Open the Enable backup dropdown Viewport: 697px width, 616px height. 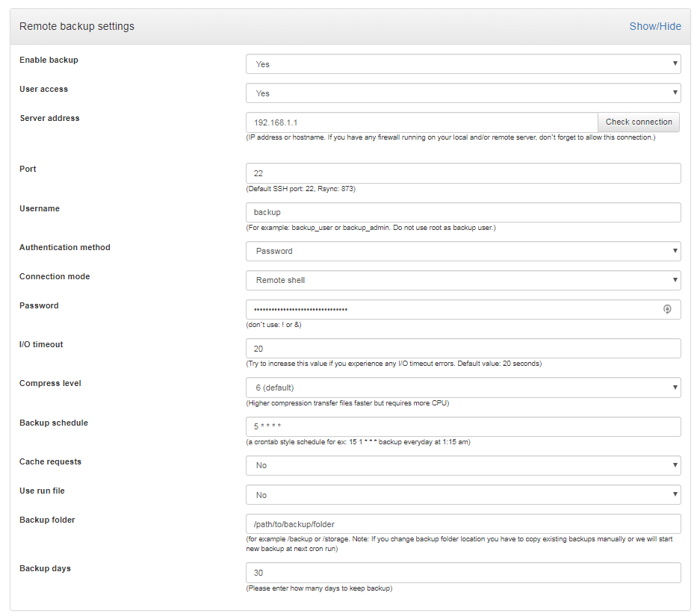click(463, 64)
